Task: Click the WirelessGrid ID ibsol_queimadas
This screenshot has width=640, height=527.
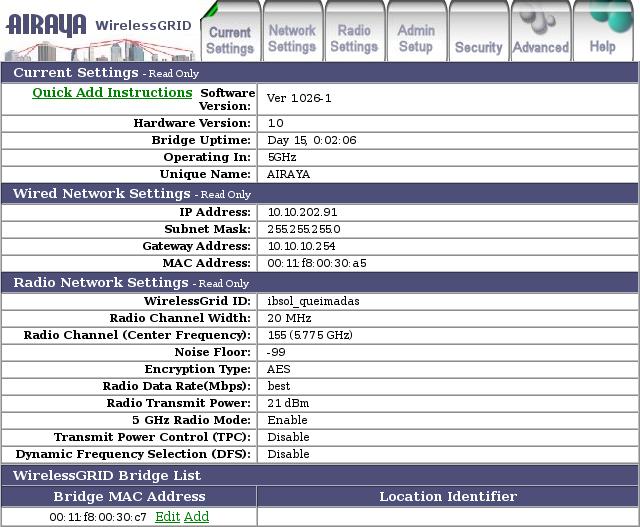Action: (313, 302)
